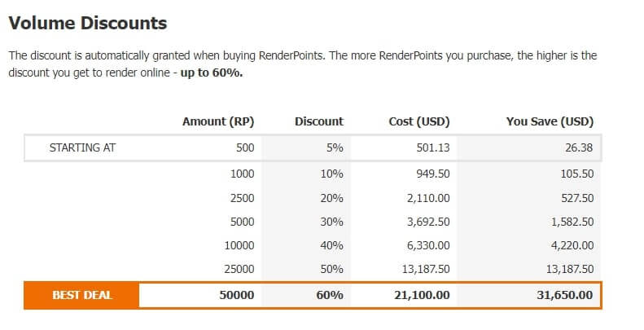Image resolution: width=644 pixels, height=330 pixels.
Task: Click the 5% discount cell
Action: 335,147
